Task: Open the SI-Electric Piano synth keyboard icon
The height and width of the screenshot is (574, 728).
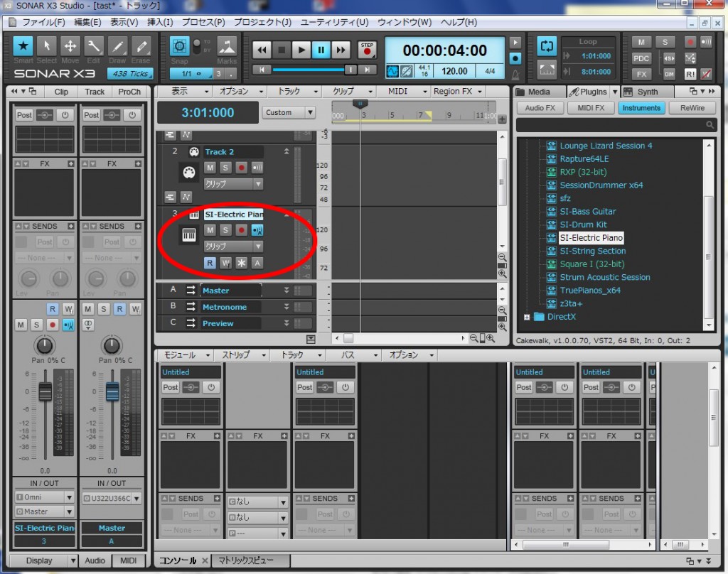Action: (x=188, y=235)
